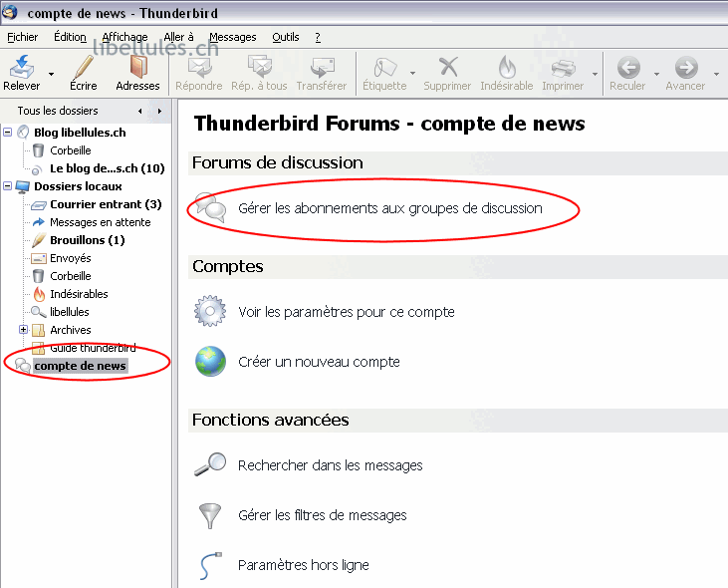The width and height of the screenshot is (728, 588).
Task: Click the Étiquette tag icon
Action: click(x=384, y=67)
